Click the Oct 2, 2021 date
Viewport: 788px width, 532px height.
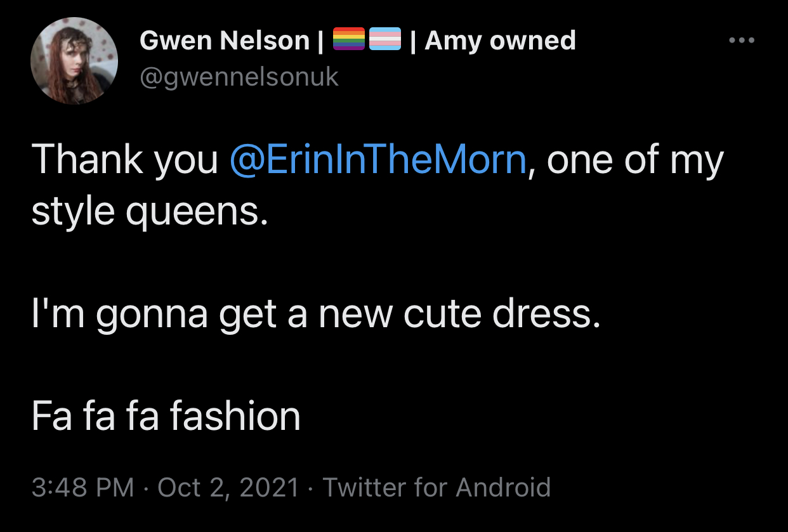228,488
